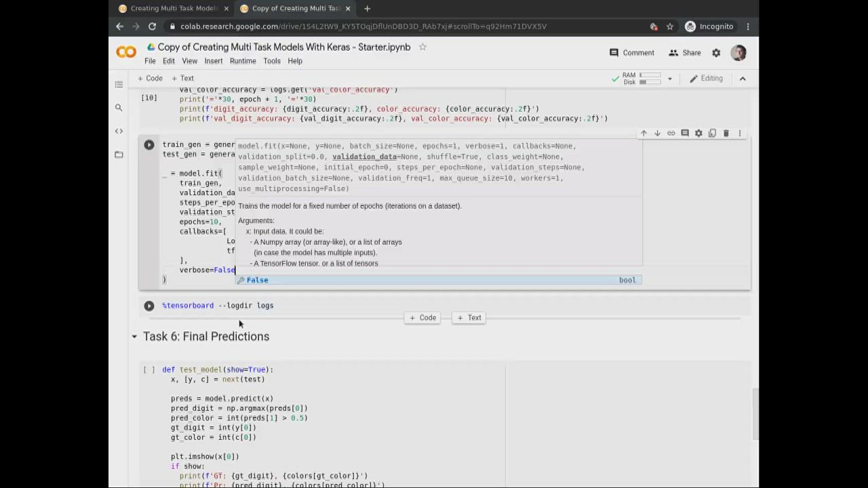Open the RAM and Disk runtime dropdown
Screen dimensions: 868x488
[669, 79]
